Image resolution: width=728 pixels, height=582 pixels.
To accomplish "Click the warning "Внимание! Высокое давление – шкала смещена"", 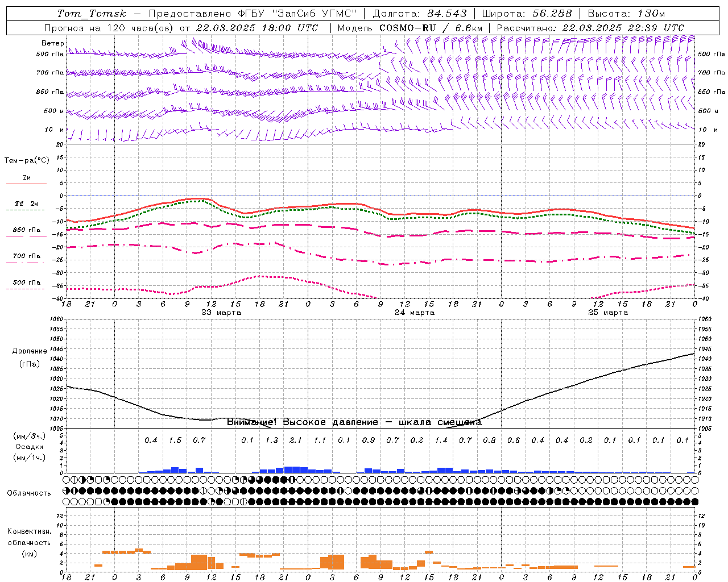I will (354, 422).
